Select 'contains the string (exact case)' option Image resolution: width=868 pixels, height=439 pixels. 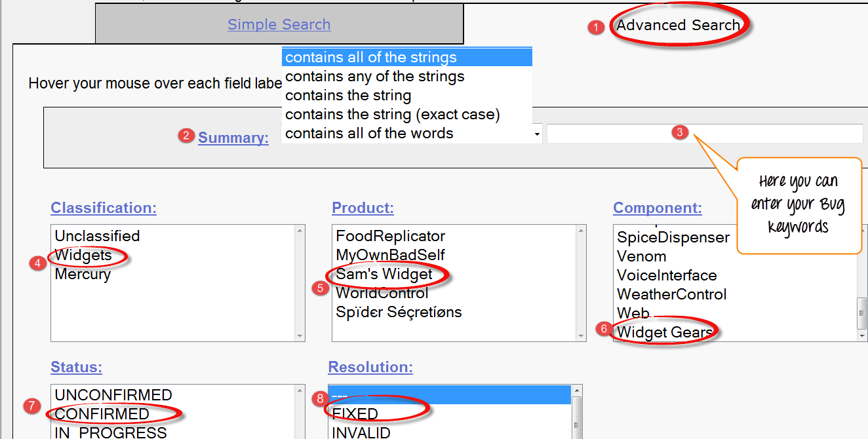pyautogui.click(x=392, y=115)
